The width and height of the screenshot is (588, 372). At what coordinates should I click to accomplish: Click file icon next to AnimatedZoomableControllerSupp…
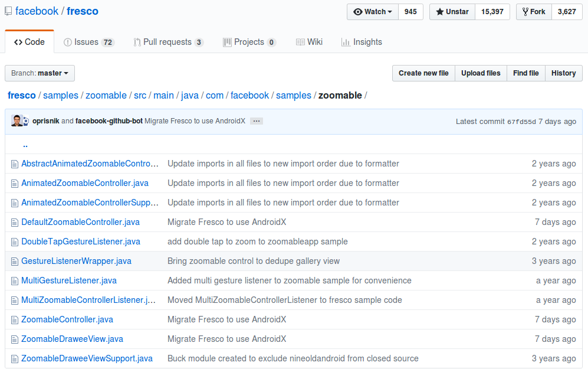(x=15, y=203)
